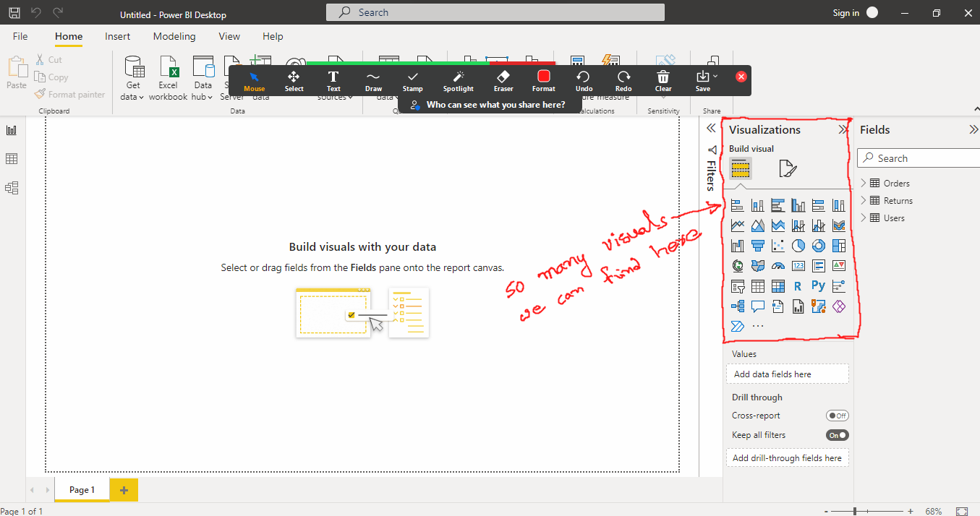Select the Stacked bar chart visual
Viewport: 980px width, 516px height.
pyautogui.click(x=737, y=206)
